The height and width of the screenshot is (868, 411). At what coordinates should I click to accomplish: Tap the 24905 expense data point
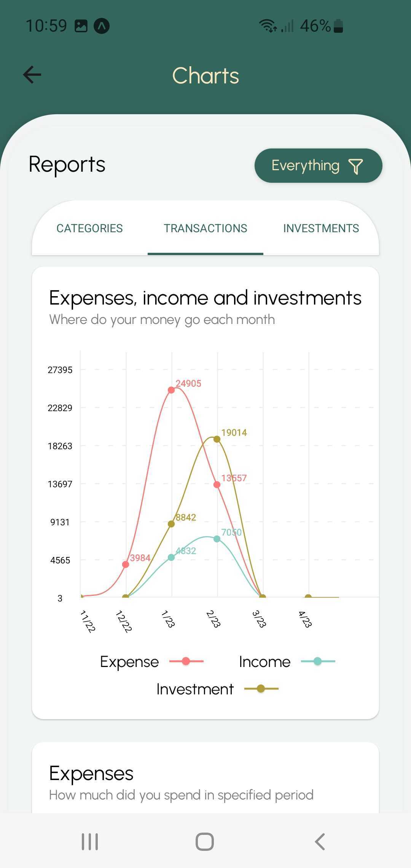coord(171,390)
